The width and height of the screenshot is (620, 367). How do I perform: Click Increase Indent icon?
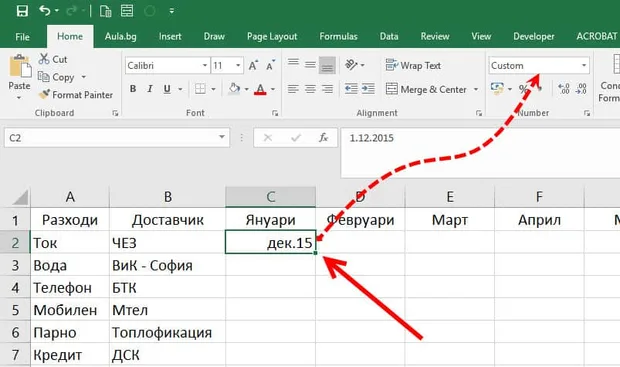(x=368, y=89)
